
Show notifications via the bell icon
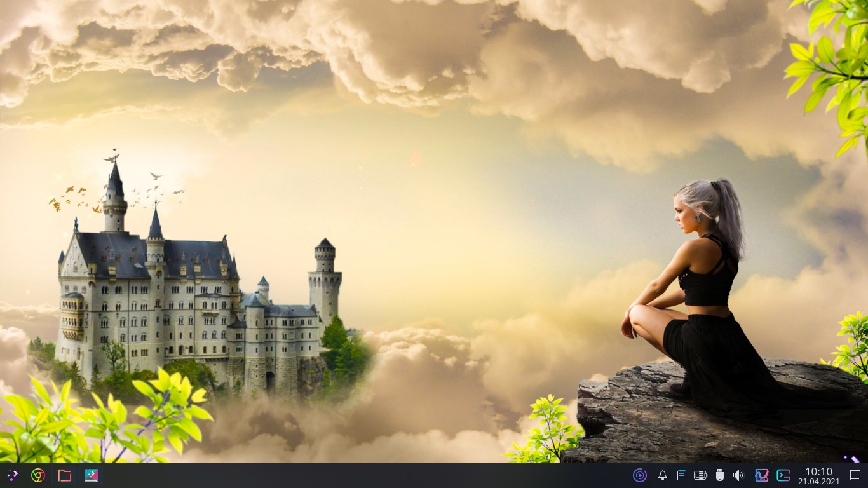pyautogui.click(x=663, y=475)
